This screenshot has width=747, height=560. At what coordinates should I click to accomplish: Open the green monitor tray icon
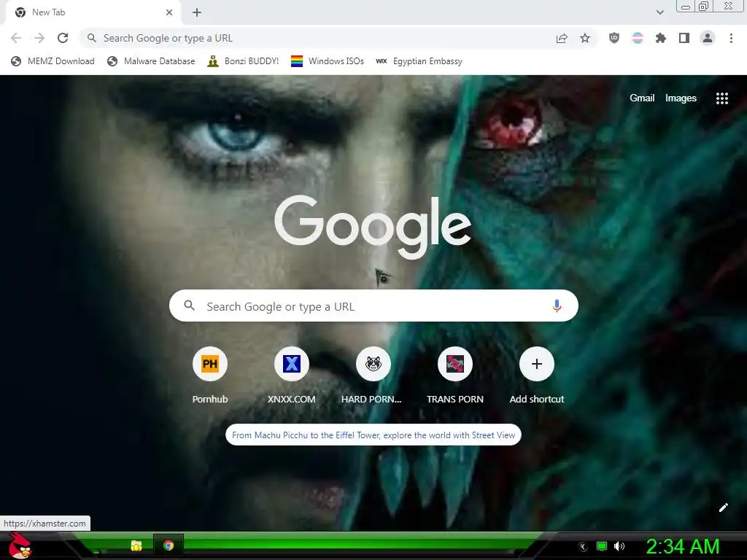click(x=602, y=546)
